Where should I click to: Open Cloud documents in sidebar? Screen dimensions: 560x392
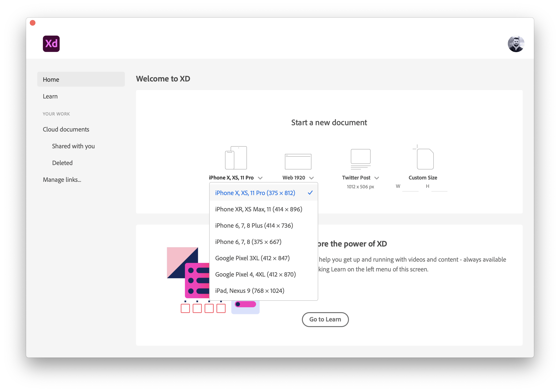coord(66,129)
